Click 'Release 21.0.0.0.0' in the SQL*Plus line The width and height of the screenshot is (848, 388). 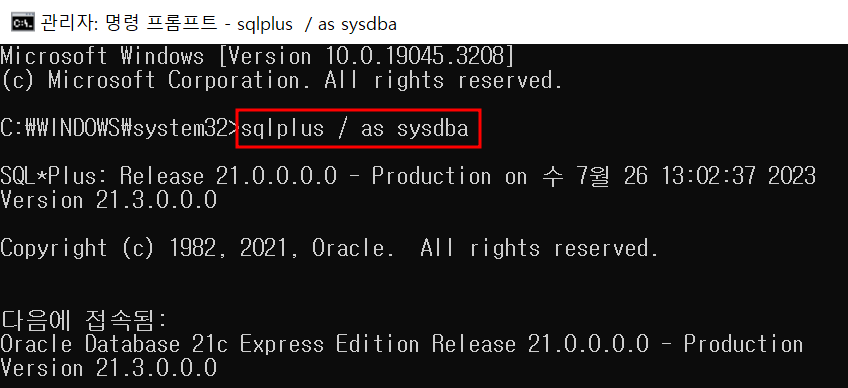228,176
